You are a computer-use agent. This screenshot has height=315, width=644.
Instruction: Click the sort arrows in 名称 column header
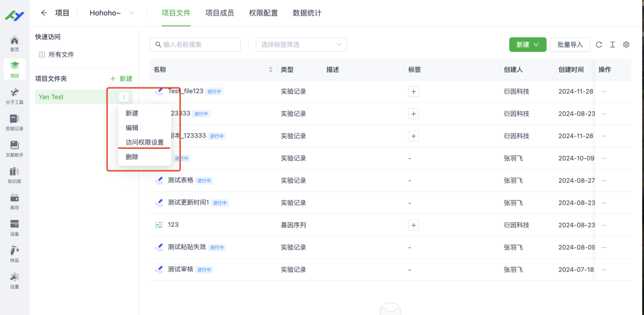(x=271, y=70)
